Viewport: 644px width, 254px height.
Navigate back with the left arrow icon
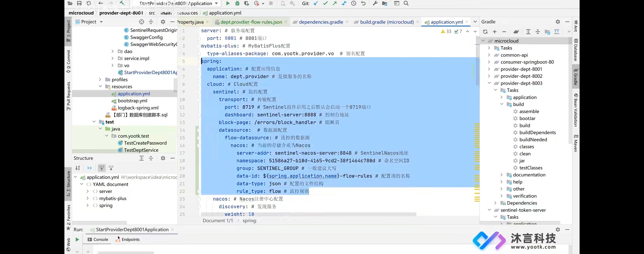tap(101, 3)
